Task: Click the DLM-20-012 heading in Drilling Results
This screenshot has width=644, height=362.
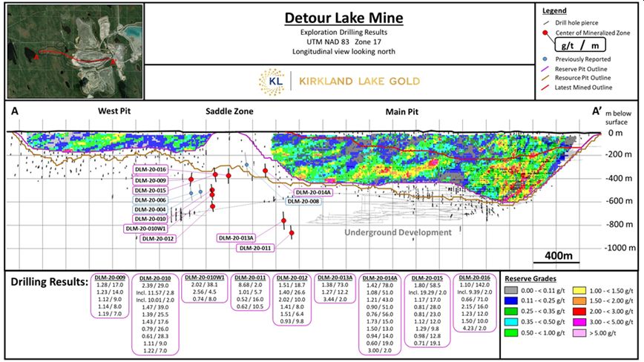Action: (292, 278)
